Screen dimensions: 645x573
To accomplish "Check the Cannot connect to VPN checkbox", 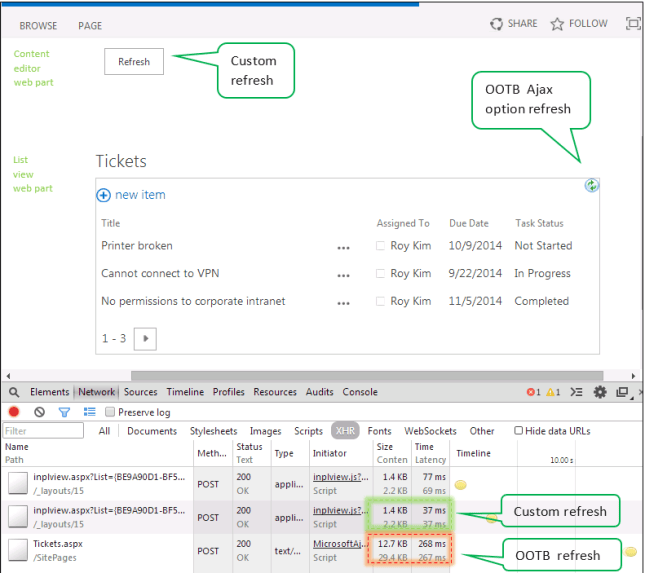I will 381,274.
